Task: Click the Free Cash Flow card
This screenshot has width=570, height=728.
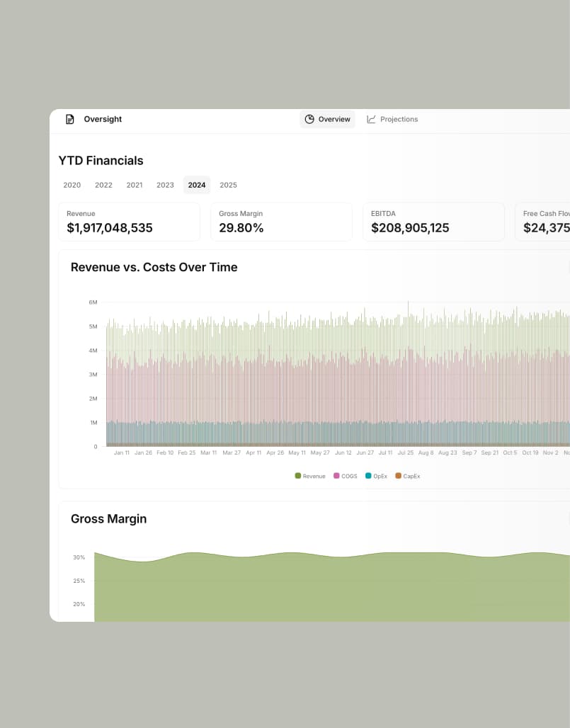Action: click(544, 222)
